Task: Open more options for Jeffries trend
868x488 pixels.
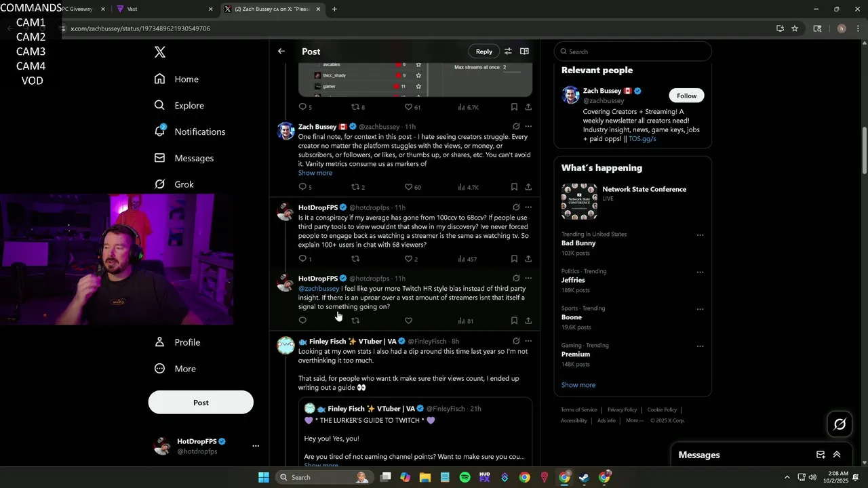Action: click(700, 272)
